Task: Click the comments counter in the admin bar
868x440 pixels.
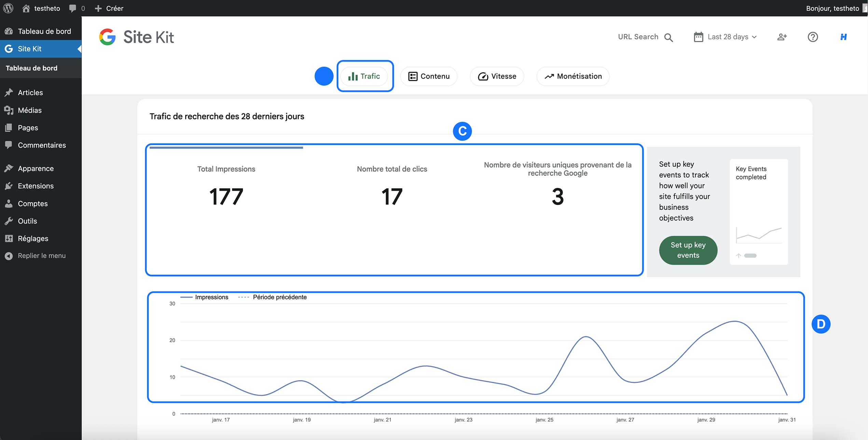Action: point(77,8)
